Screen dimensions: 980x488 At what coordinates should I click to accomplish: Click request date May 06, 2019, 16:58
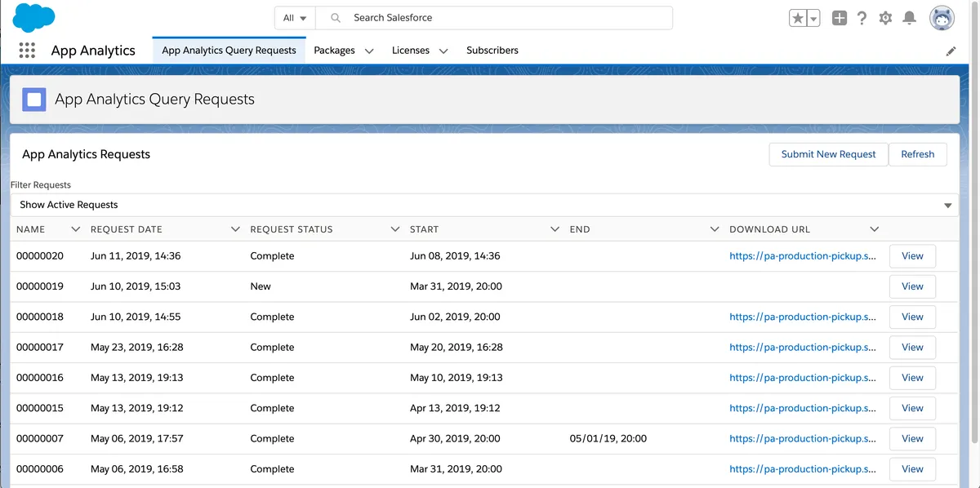coord(137,469)
